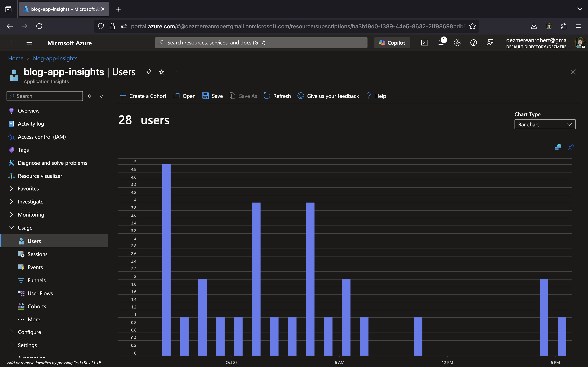Open notifications bell in the top bar
This screenshot has height=367, width=588.
point(441,42)
